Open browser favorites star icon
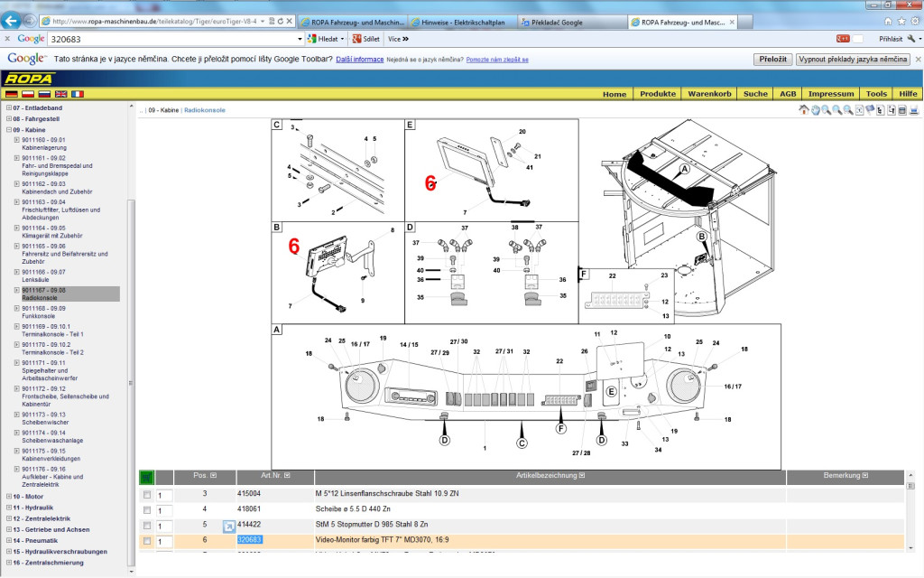924x578 pixels. (x=901, y=22)
